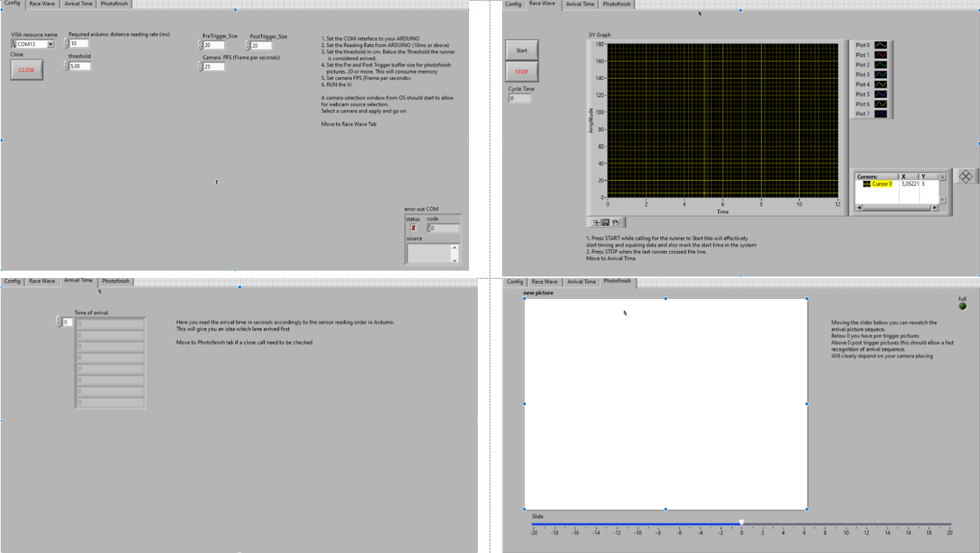
Task: Click the Plot 6 orange line icon
Action: [x=880, y=104]
